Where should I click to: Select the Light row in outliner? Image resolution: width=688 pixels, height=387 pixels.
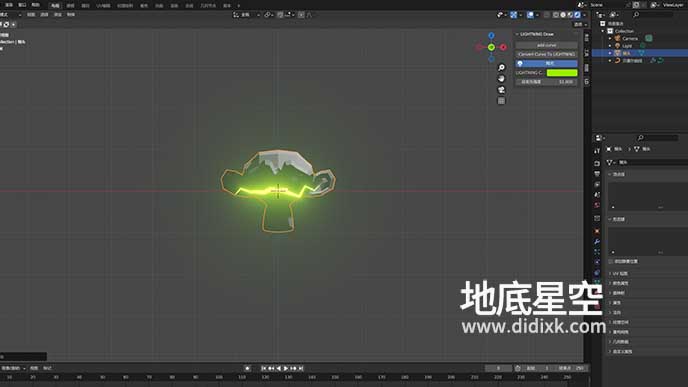point(627,46)
